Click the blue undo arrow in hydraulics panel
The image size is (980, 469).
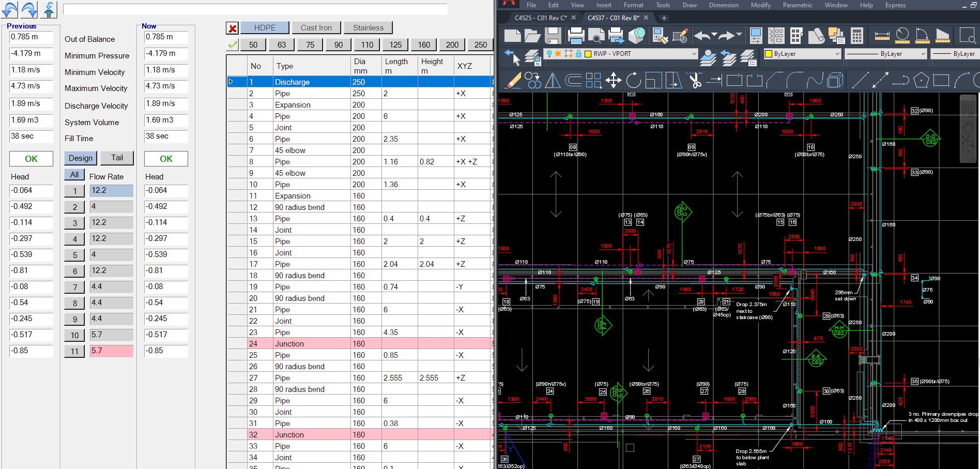point(10,9)
